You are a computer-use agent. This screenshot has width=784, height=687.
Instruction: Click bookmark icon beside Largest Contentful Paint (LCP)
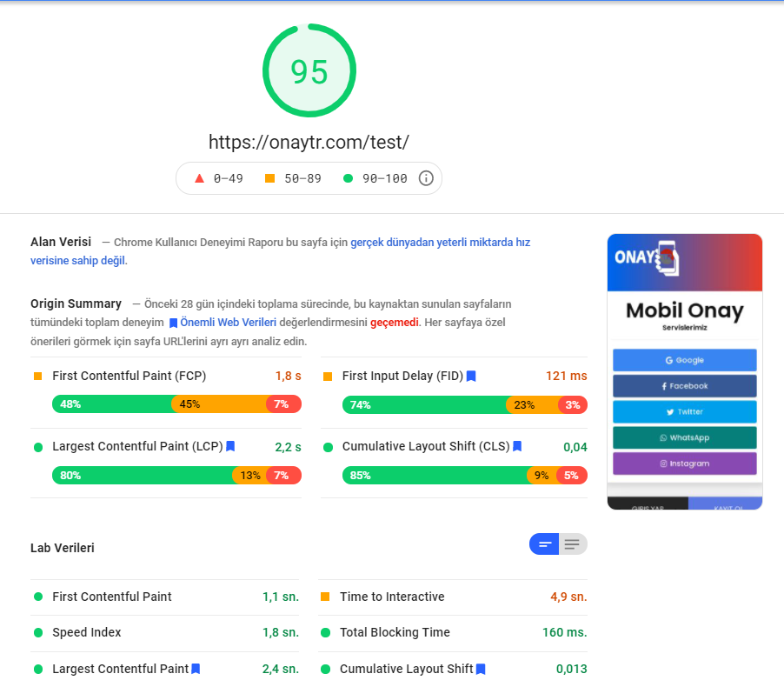[x=230, y=447]
